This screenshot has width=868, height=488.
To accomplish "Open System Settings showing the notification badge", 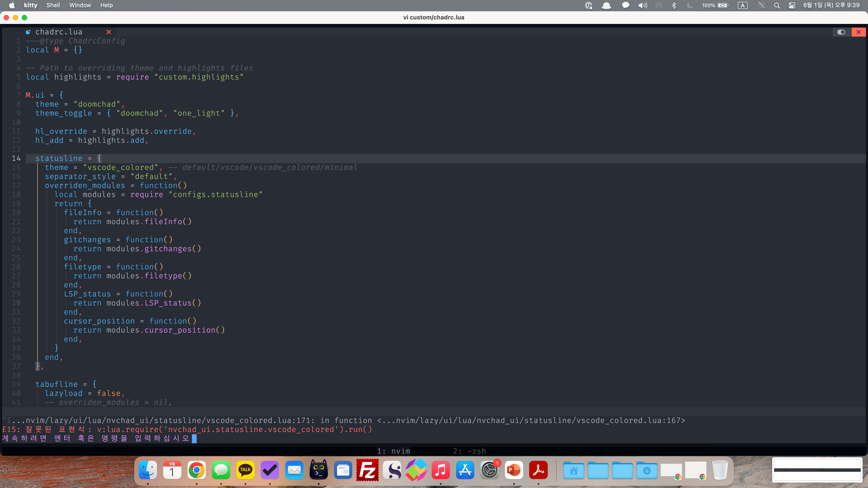I will pos(490,470).
